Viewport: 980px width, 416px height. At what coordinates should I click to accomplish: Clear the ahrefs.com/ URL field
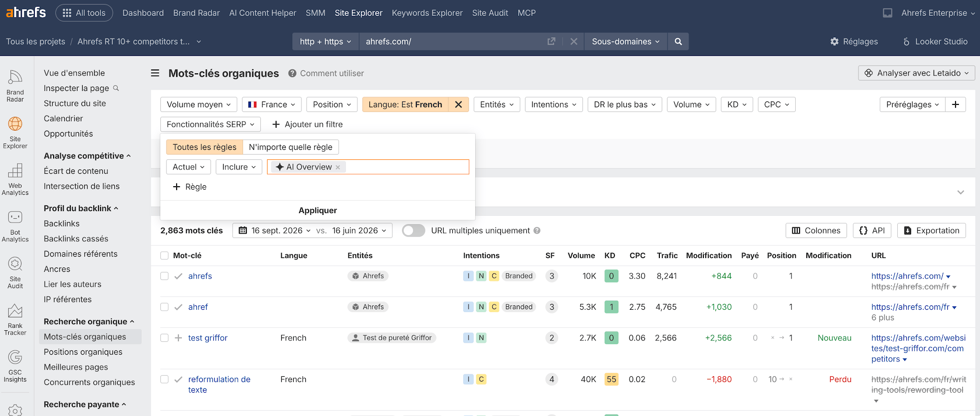tap(574, 42)
